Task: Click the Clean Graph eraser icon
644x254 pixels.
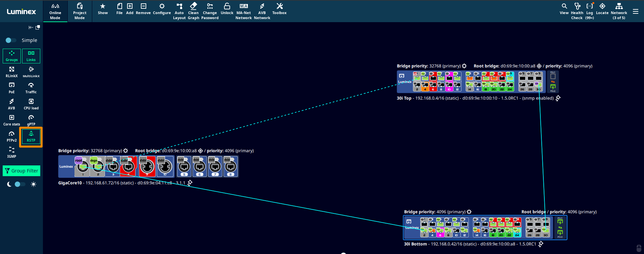Action: point(193,6)
